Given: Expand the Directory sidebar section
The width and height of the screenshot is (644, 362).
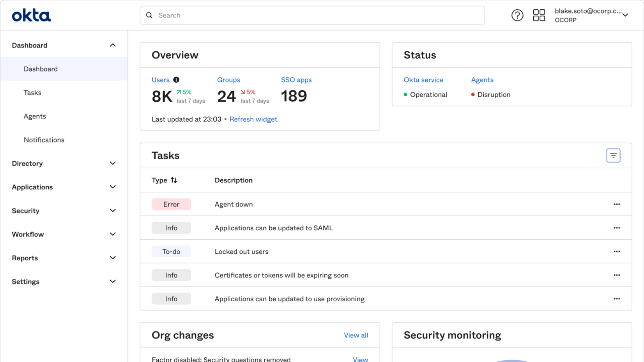Looking at the screenshot, I should 113,163.
